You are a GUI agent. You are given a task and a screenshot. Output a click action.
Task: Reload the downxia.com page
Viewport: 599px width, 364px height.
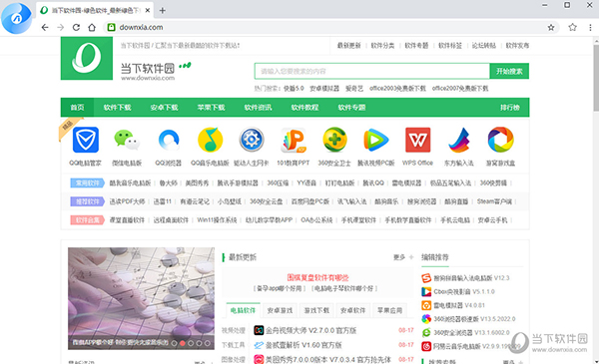click(x=76, y=27)
